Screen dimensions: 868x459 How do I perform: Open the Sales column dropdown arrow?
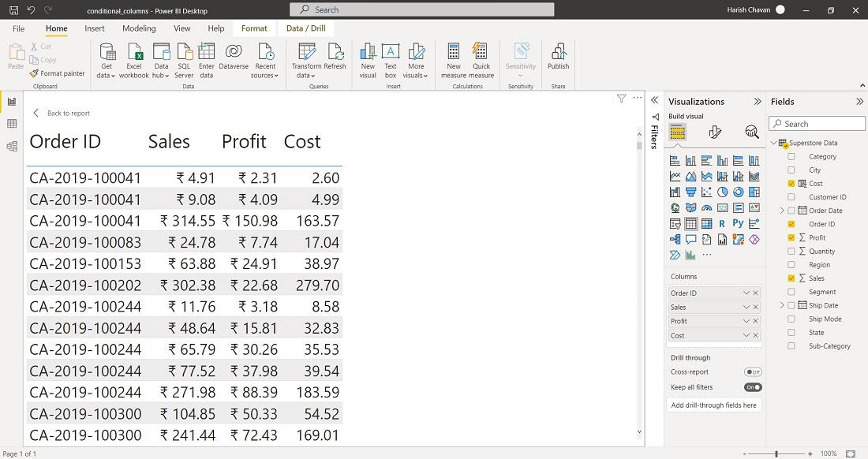click(746, 308)
